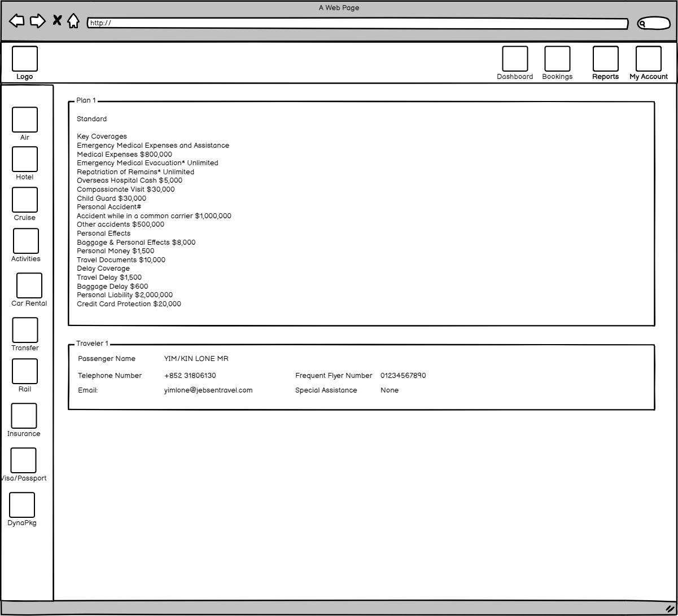Screen dimensions: 678x616
Task: Open the Car Rental icon
Action: (x=29, y=285)
